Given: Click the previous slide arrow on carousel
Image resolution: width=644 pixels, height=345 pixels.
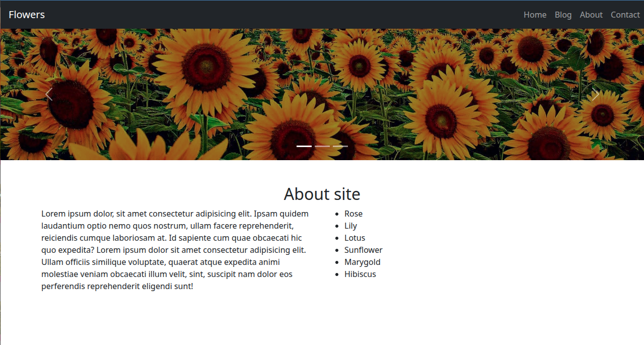Looking at the screenshot, I should point(49,95).
